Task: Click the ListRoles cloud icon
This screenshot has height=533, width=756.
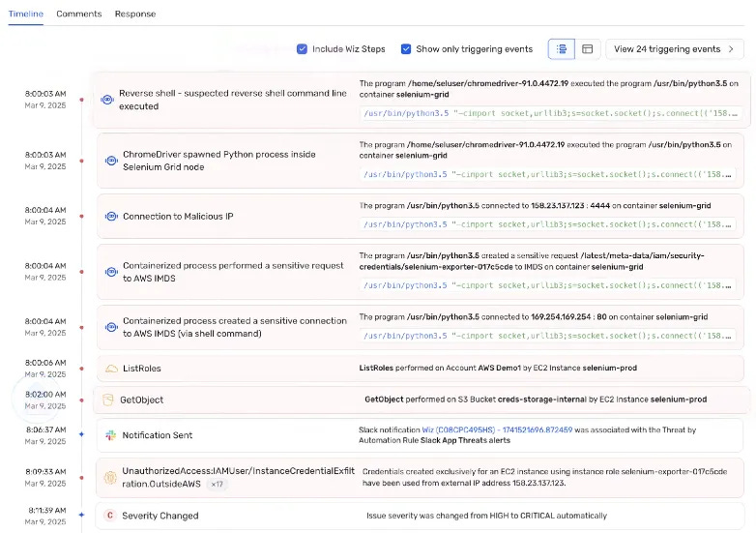Action: [x=111, y=369]
